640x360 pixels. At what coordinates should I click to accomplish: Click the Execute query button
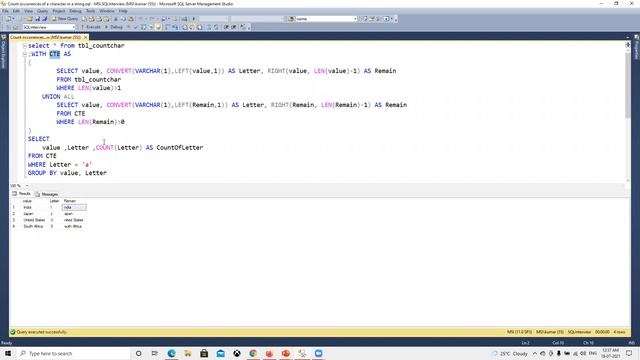click(x=91, y=27)
